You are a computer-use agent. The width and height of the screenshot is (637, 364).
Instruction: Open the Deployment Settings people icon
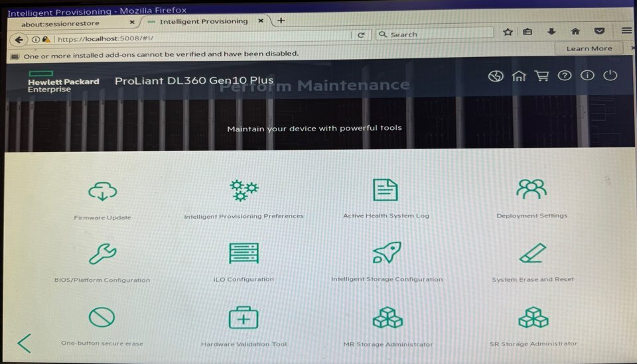[531, 189]
